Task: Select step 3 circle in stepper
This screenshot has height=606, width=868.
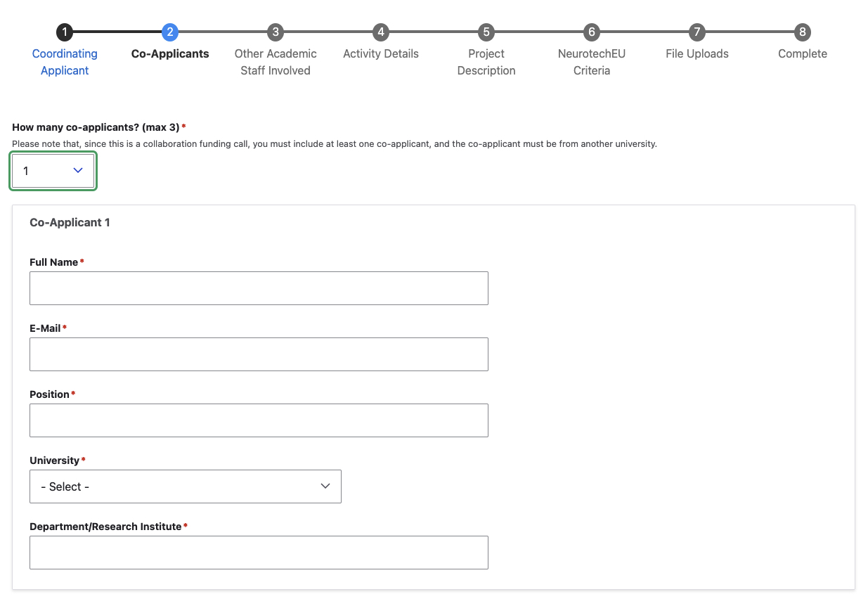Action: [x=276, y=32]
